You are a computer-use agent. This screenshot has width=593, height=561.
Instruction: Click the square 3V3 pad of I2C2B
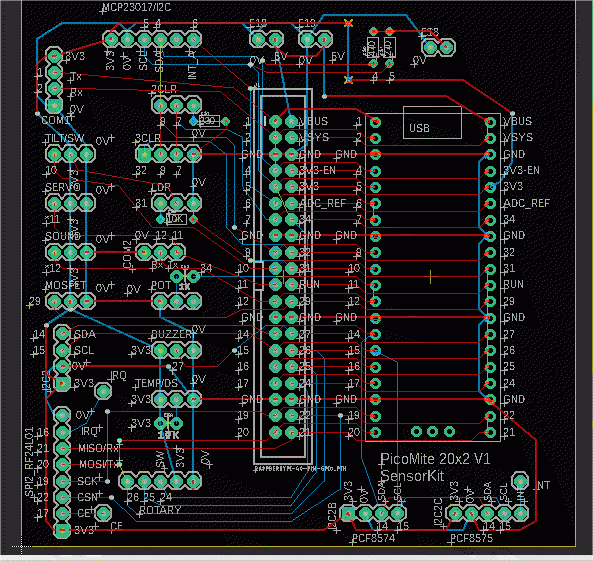348,513
